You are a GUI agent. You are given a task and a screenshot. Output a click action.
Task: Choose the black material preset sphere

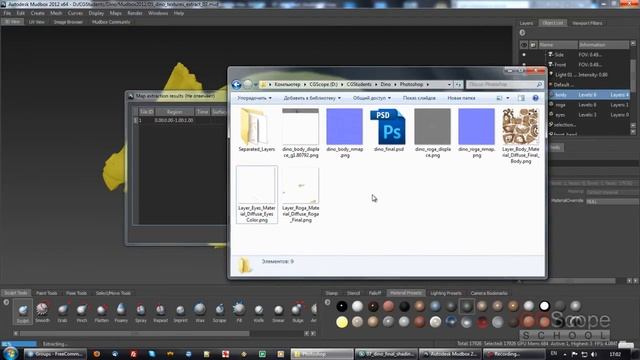pyautogui.click(x=342, y=306)
